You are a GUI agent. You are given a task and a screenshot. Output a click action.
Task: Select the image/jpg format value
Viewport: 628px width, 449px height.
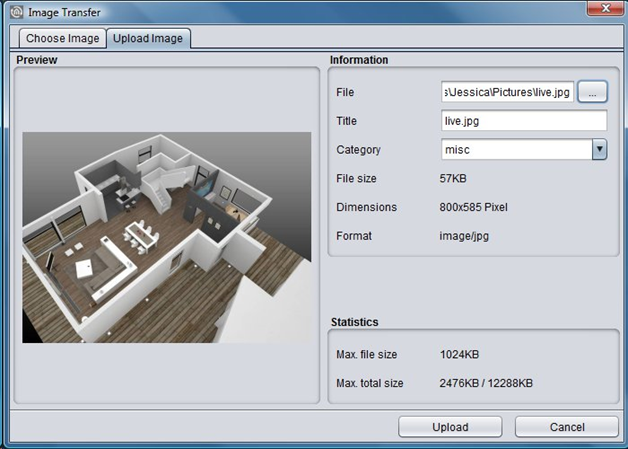tap(464, 236)
